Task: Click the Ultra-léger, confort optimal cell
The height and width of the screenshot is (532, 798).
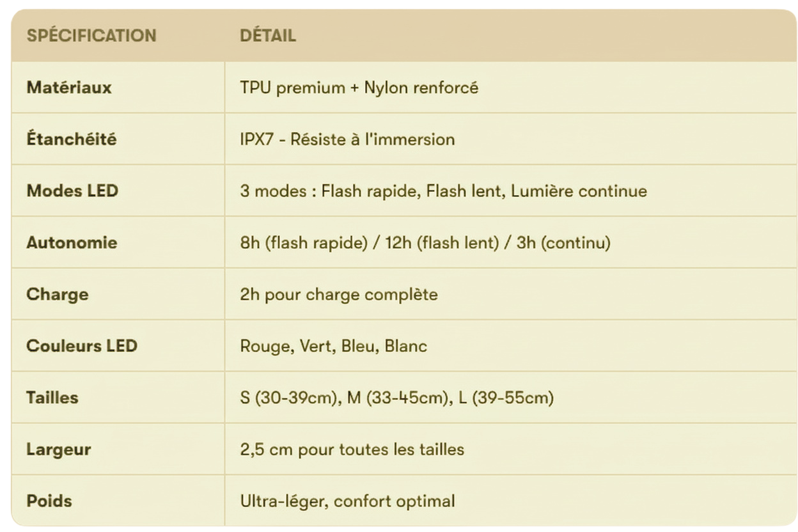Action: pos(347,501)
